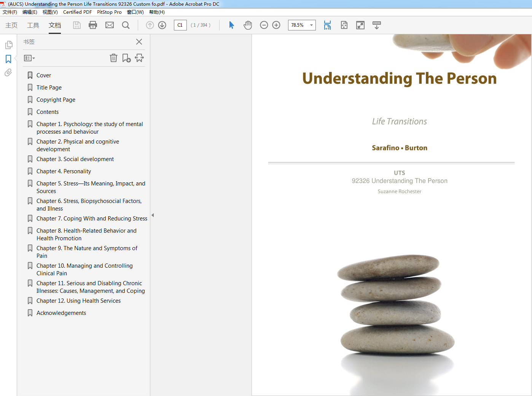Toggle the bookmarks panel icon
This screenshot has height=396, width=532.
coord(8,59)
